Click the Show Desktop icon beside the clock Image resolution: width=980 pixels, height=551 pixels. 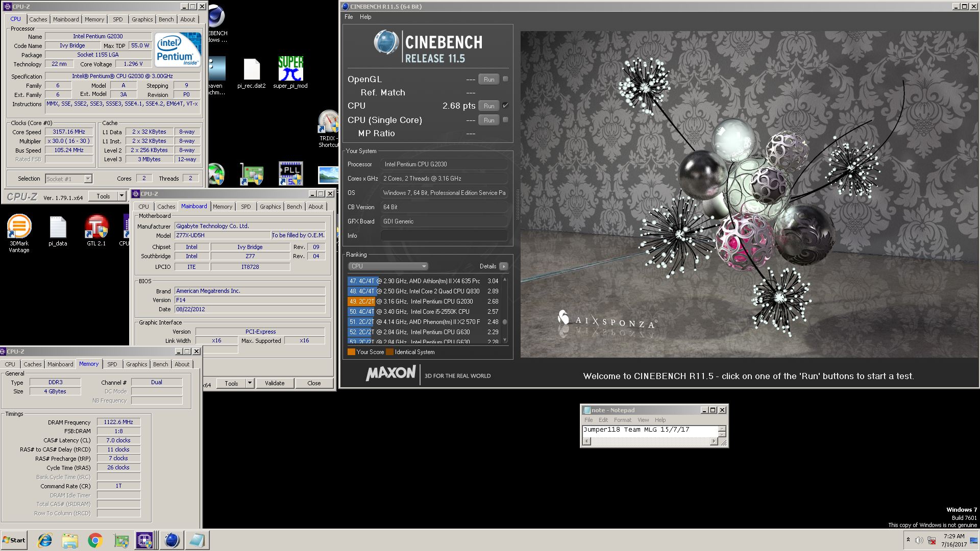point(974,540)
